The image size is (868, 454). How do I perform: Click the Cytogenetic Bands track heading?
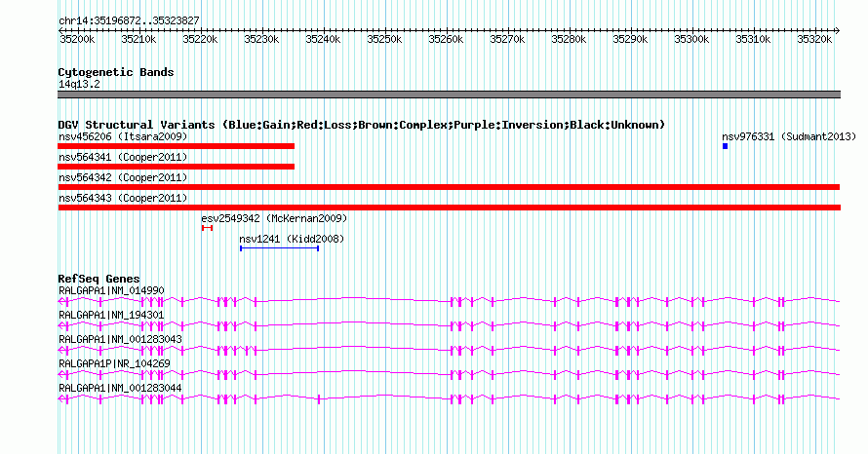coord(116,72)
